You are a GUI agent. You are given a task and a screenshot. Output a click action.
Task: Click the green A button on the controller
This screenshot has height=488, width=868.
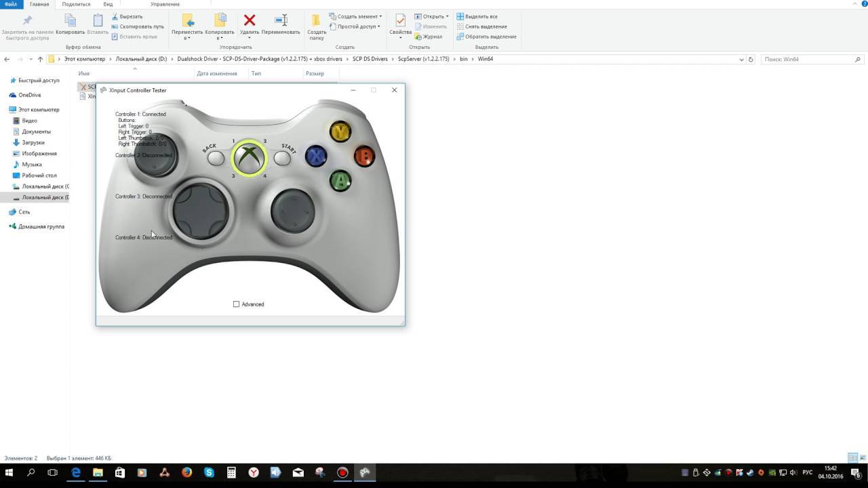click(x=340, y=181)
